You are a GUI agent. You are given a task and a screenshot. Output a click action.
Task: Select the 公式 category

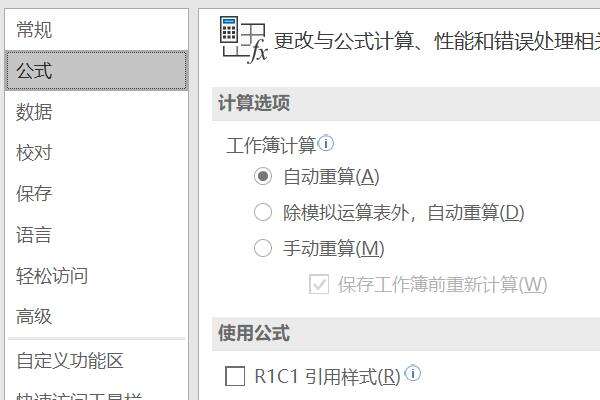pos(96,70)
